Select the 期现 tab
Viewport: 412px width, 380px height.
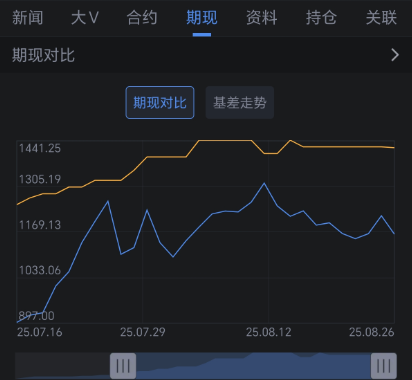[x=202, y=17]
